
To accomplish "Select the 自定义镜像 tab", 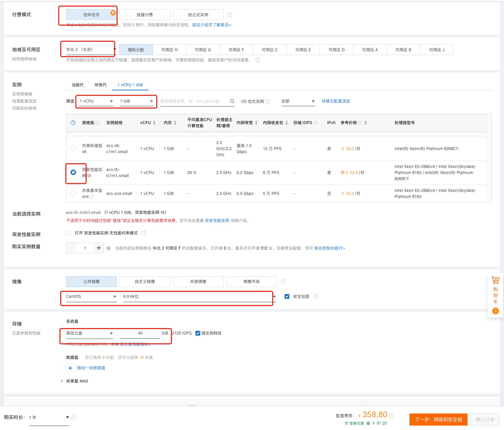I will (144, 282).
